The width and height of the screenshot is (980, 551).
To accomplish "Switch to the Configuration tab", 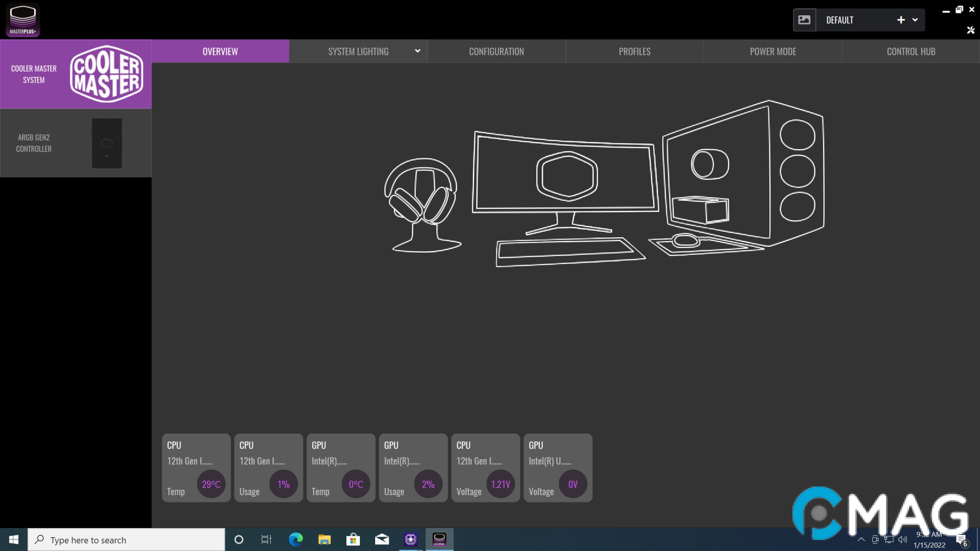I will tap(496, 52).
